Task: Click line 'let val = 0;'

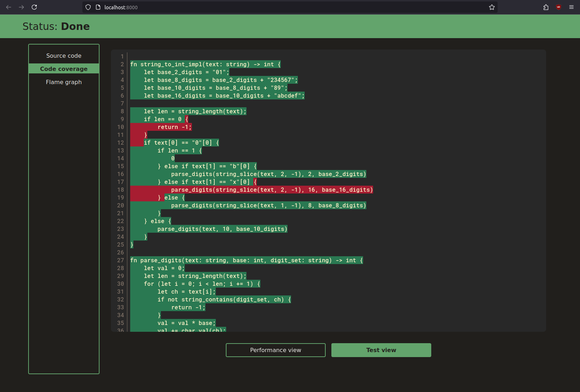Action: [164, 268]
